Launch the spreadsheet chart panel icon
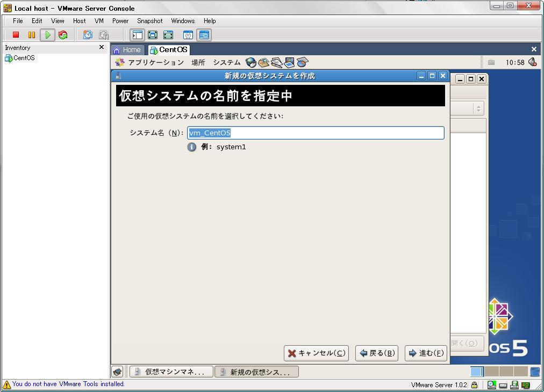Image resolution: width=544 pixels, height=392 pixels. point(302,62)
